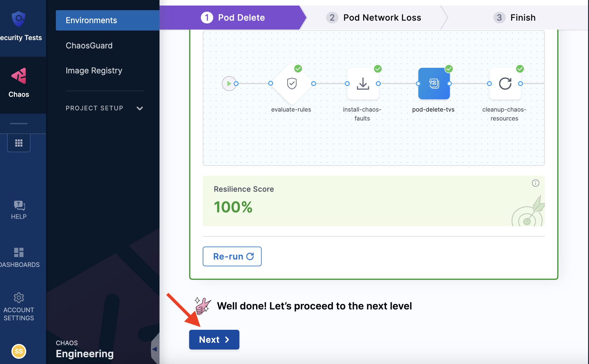Viewport: 589px width, 364px height.
Task: Open Account Settings gear icon
Action: tap(19, 298)
